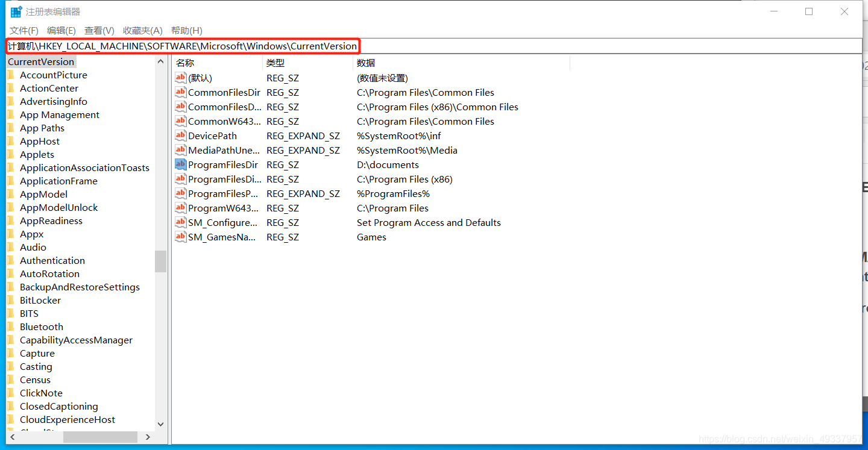Image resolution: width=868 pixels, height=450 pixels.
Task: Click the folder icon of App Paths key
Action: coord(10,128)
